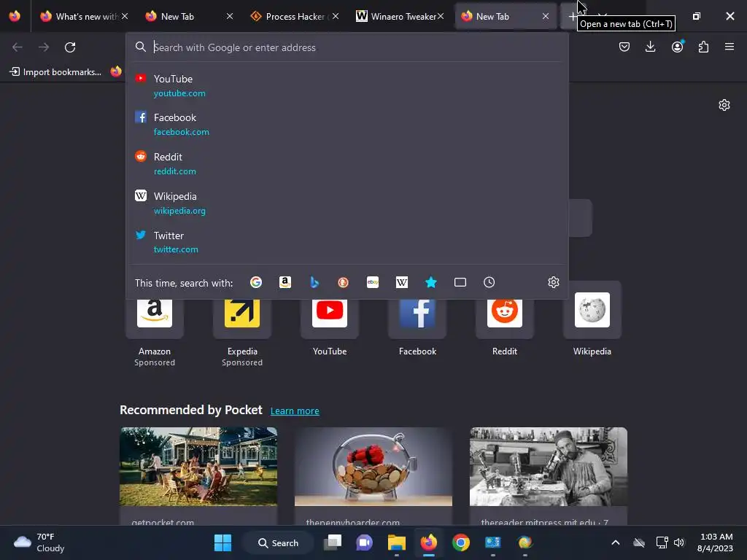
Task: Search bookmarks using the star icon
Action: click(430, 282)
